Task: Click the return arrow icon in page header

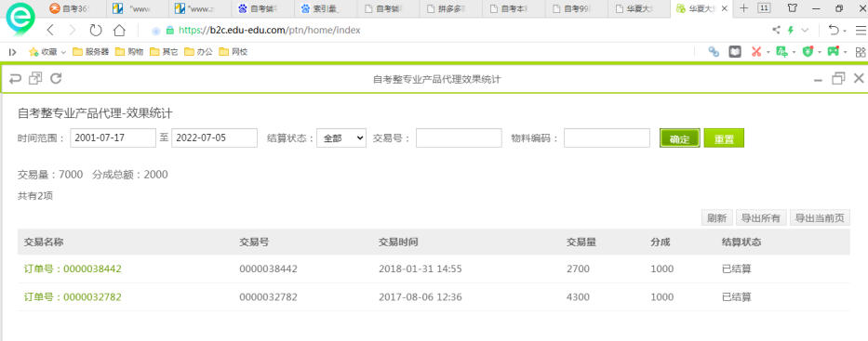Action: (x=15, y=78)
